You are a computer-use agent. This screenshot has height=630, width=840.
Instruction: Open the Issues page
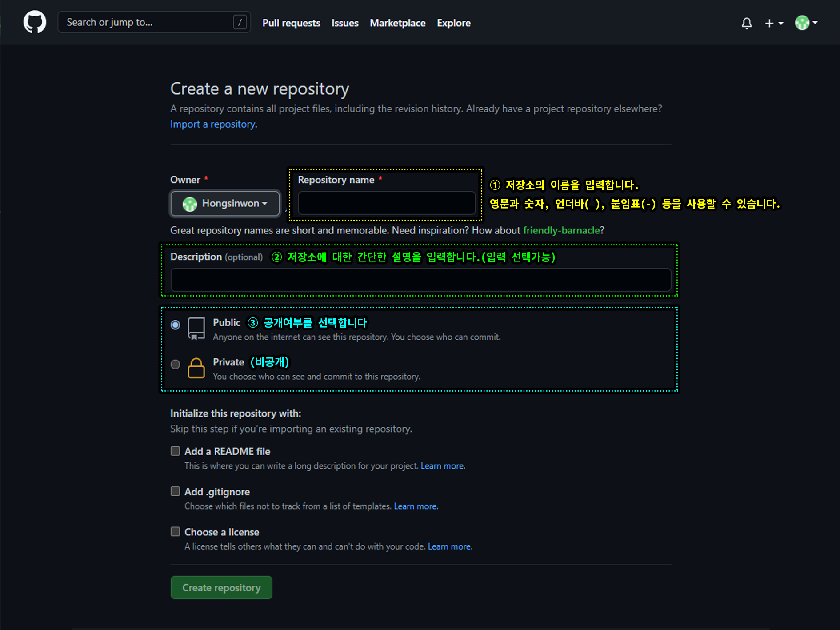345,23
